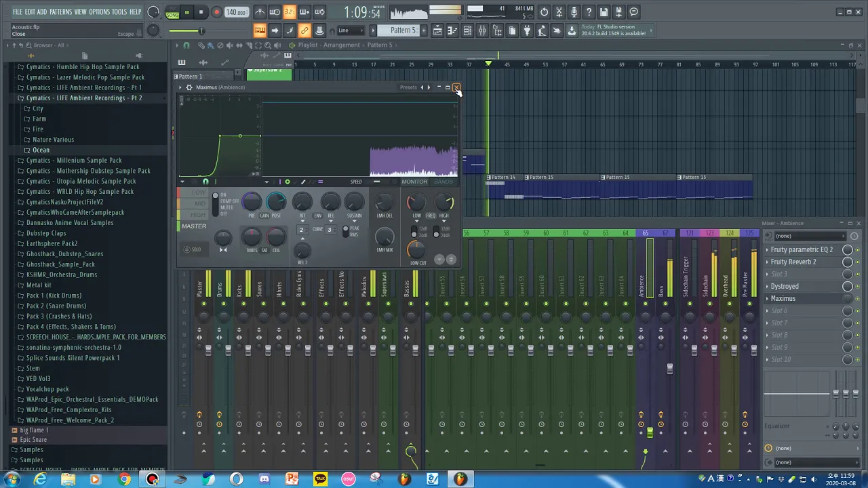868x488 pixels.
Task: Open the PATTERNS menu
Action: point(60,12)
